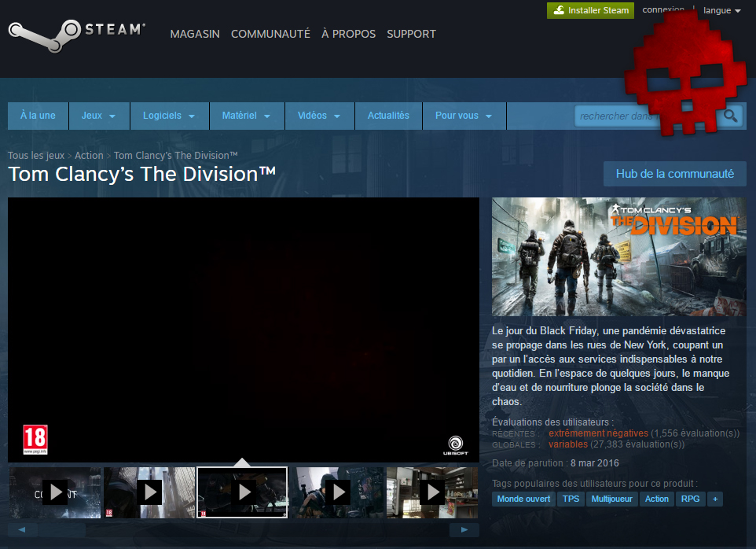The height and width of the screenshot is (549, 756).
Task: Click the search magnifying glass icon
Action: coord(729,115)
